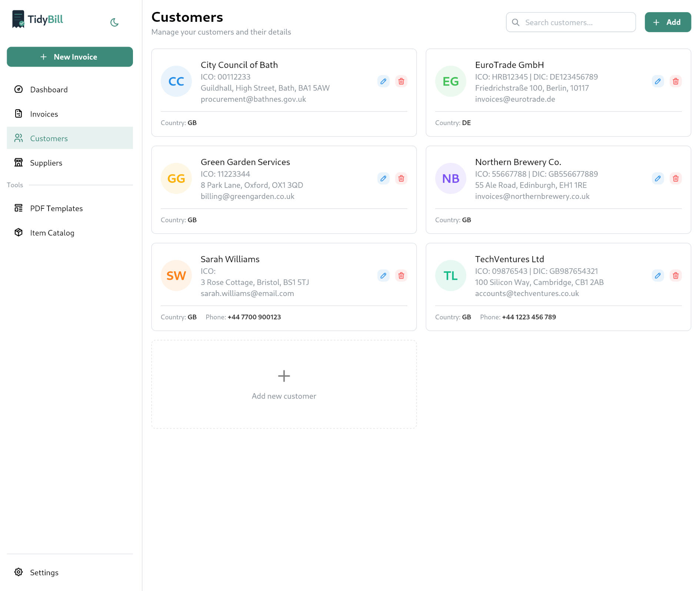This screenshot has height=591, width=700.
Task: Delete City Council of Bath customer
Action: [401, 81]
